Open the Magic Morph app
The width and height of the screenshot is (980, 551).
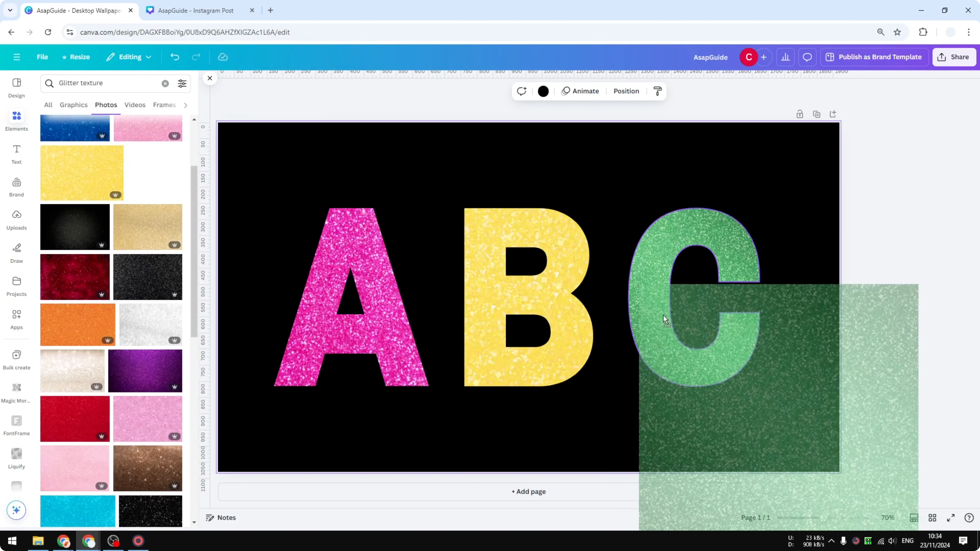pyautogui.click(x=16, y=391)
